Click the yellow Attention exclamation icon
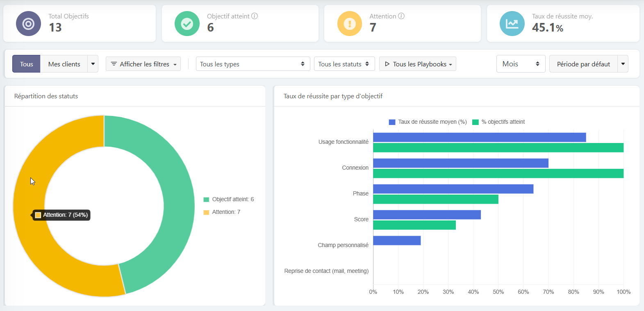This screenshot has width=644, height=311. [349, 24]
